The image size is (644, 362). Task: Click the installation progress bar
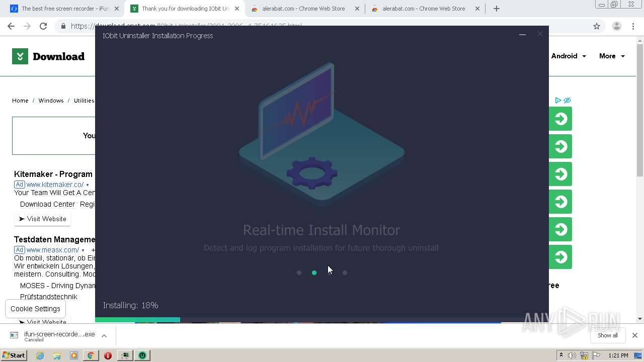(322, 320)
